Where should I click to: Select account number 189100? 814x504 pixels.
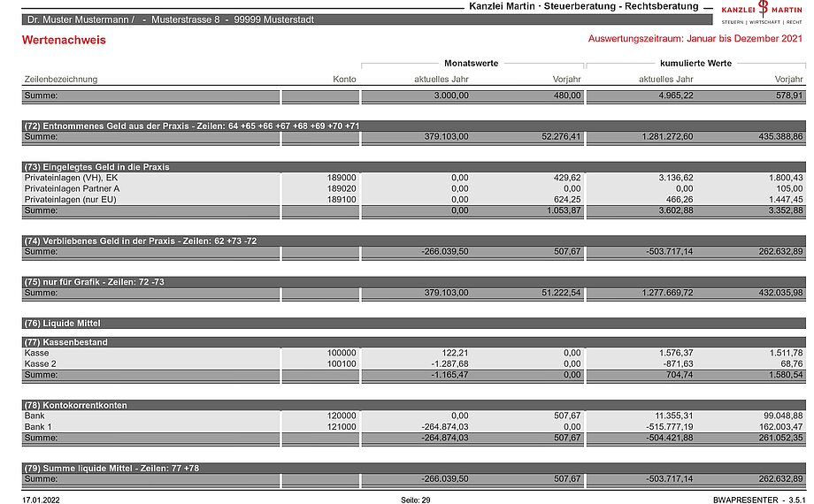click(x=342, y=199)
